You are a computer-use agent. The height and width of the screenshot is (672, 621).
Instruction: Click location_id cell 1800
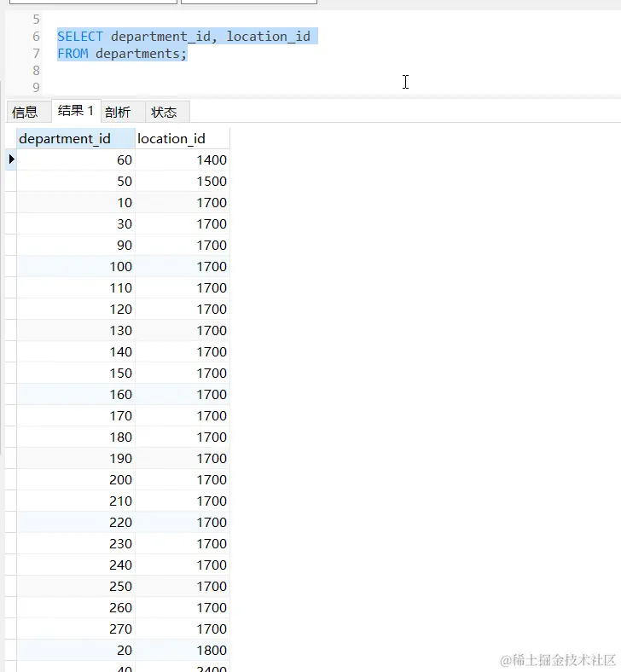183,650
